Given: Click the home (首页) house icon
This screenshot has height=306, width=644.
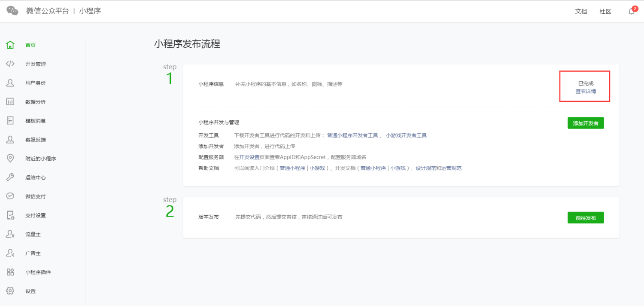Looking at the screenshot, I should [10, 45].
